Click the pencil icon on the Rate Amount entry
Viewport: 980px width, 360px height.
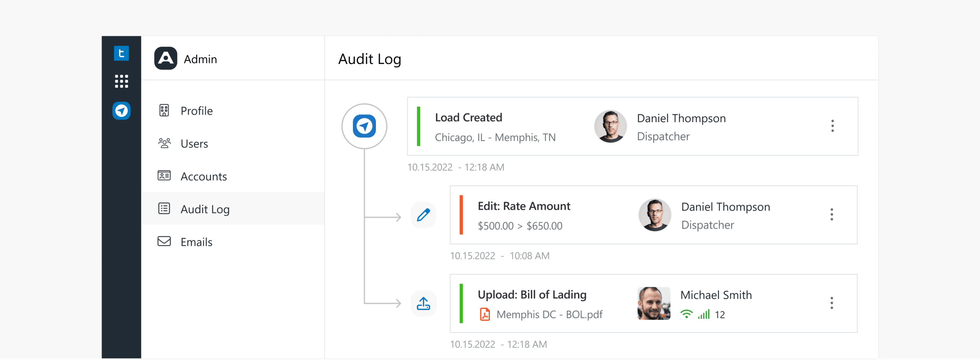click(x=423, y=215)
